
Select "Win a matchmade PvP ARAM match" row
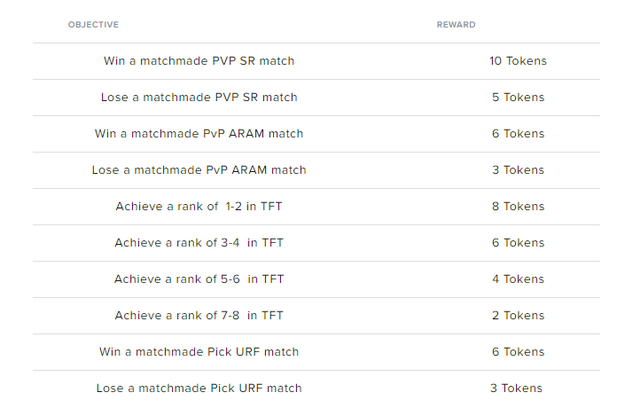tap(199, 134)
